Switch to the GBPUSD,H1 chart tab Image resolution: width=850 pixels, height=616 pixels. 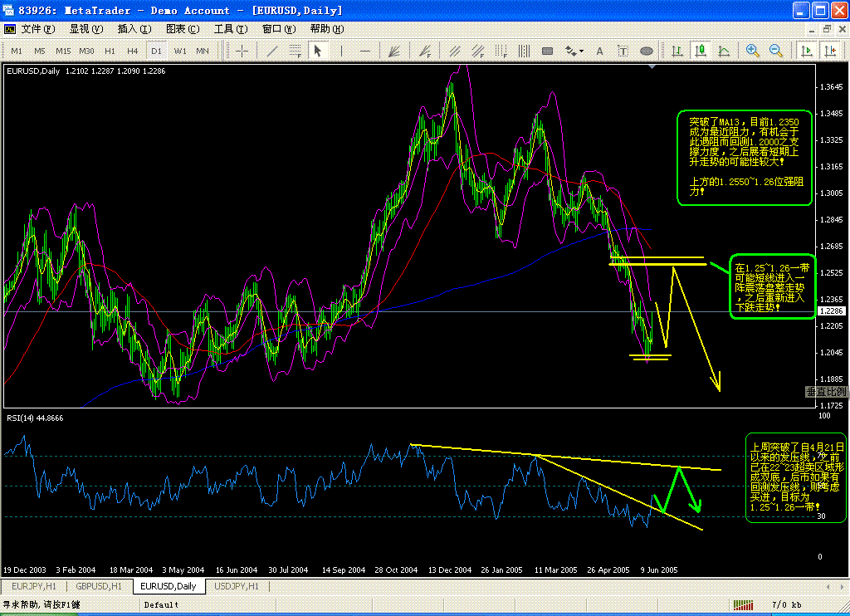99,586
